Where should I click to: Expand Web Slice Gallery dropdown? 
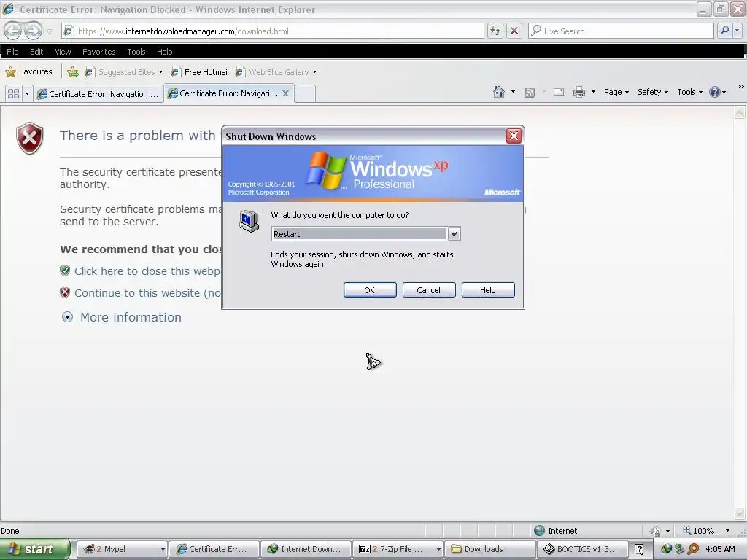(314, 72)
